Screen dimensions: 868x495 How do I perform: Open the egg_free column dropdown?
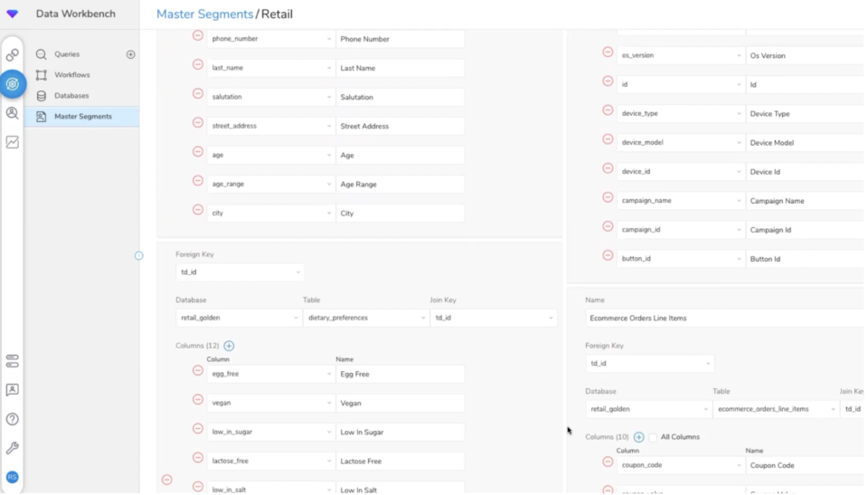click(x=270, y=374)
